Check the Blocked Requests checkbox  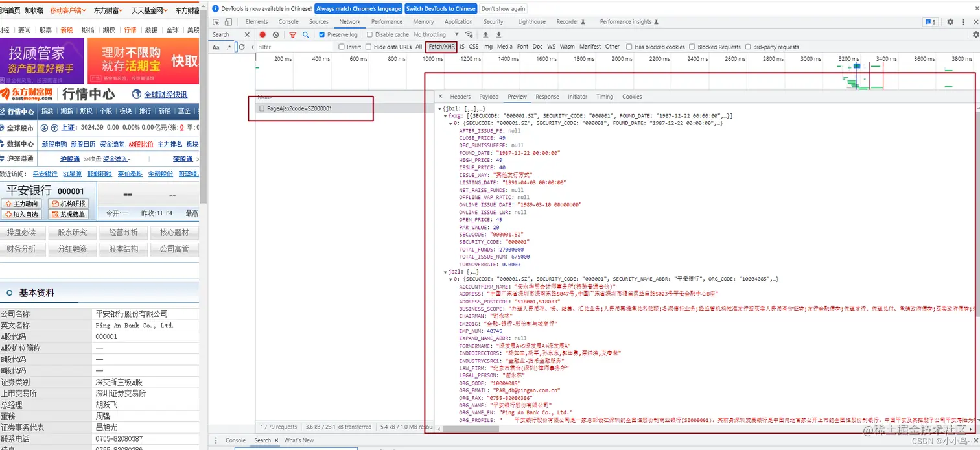[692, 47]
